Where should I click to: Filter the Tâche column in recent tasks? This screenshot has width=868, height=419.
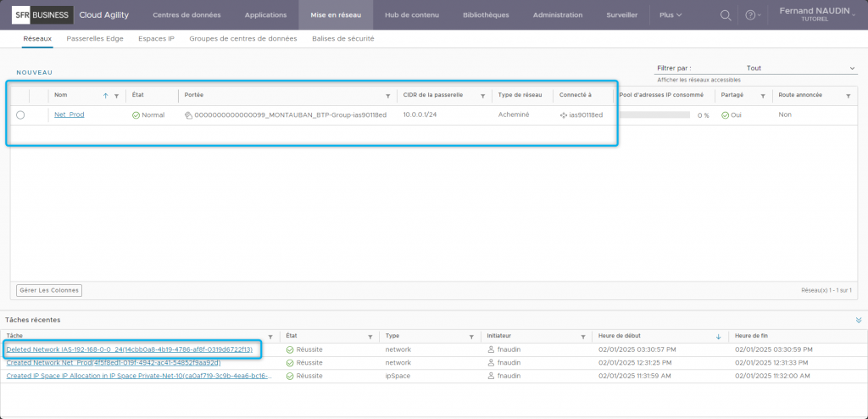[x=270, y=337]
